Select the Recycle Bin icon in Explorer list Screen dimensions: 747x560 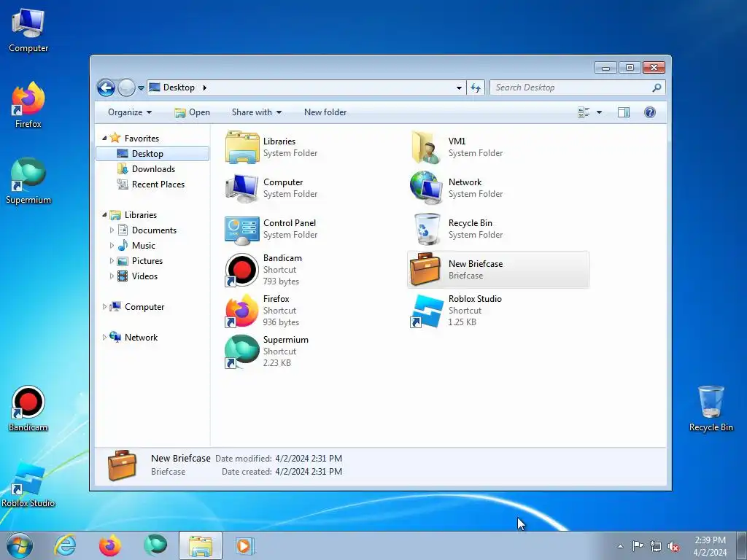tap(427, 229)
